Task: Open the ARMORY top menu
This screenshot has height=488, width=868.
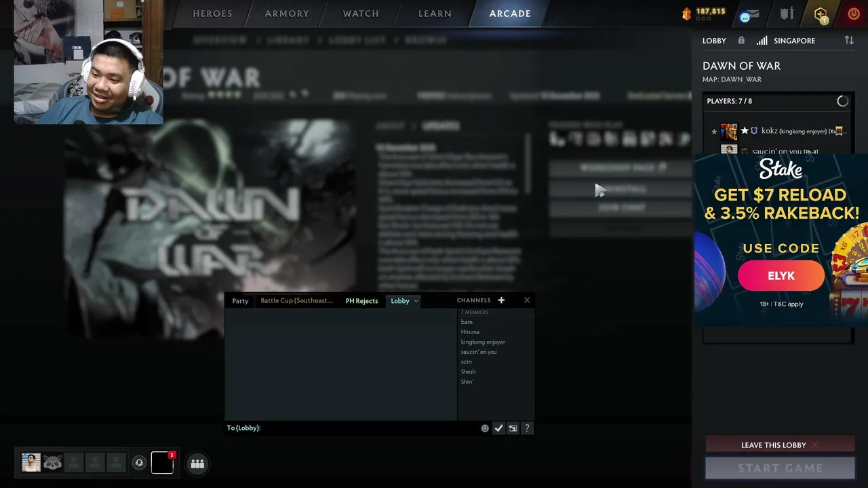Action: pyautogui.click(x=287, y=14)
